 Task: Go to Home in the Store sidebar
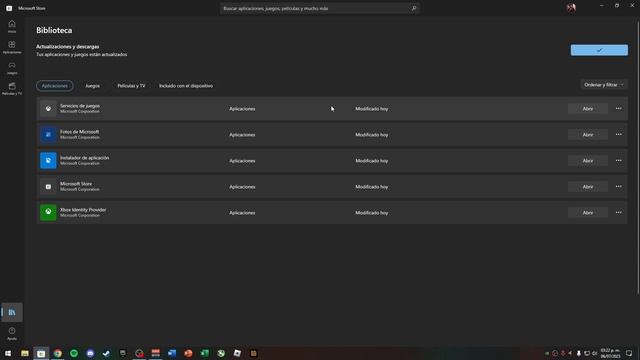tap(12, 26)
